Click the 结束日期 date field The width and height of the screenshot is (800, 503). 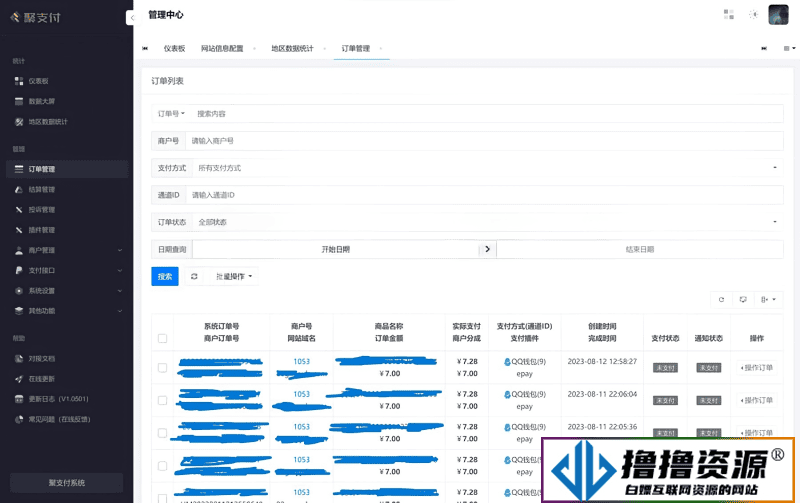[640, 249]
